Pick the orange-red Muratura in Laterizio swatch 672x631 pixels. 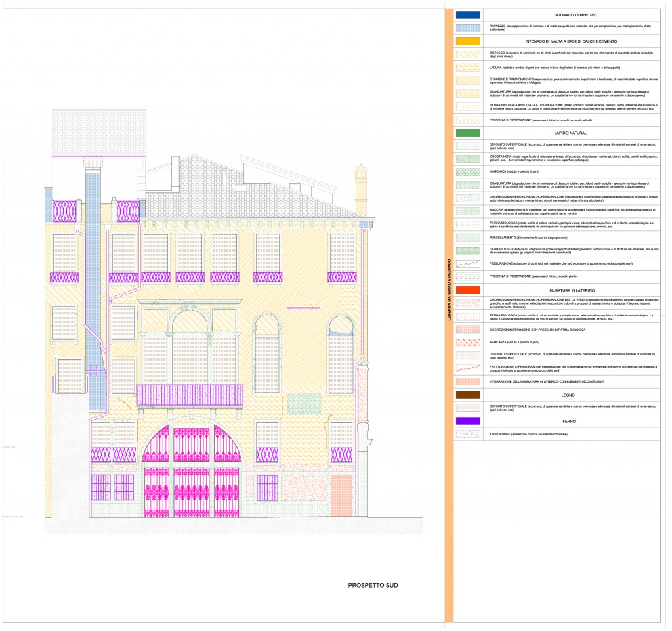pos(468,290)
